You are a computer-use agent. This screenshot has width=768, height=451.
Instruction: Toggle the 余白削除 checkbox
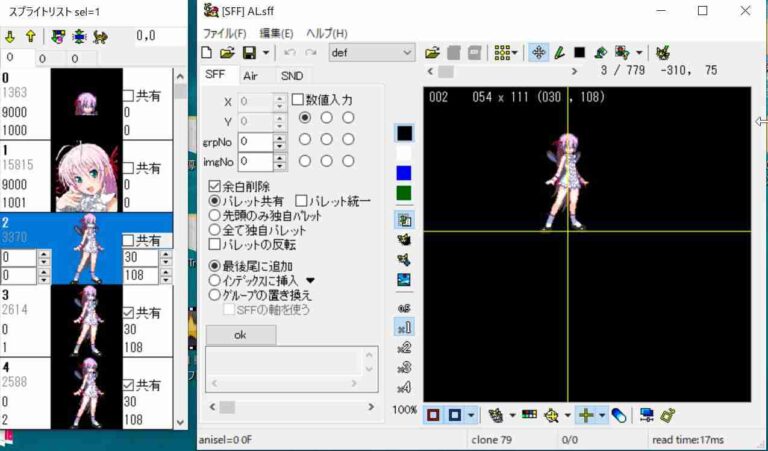[x=214, y=186]
